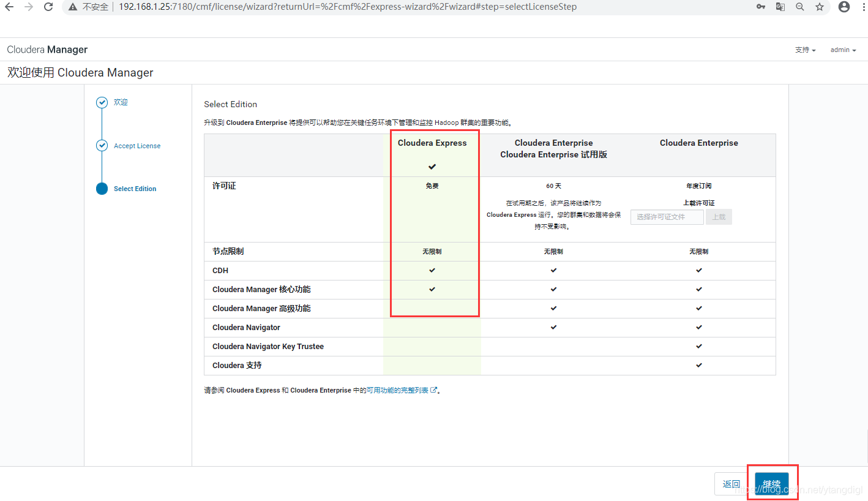Select the Cloudera Enterprise edition
The image size is (868, 501).
click(x=698, y=143)
